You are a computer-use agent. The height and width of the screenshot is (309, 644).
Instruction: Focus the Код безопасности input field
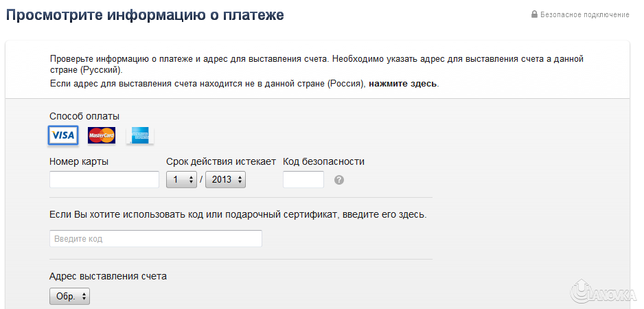point(303,180)
